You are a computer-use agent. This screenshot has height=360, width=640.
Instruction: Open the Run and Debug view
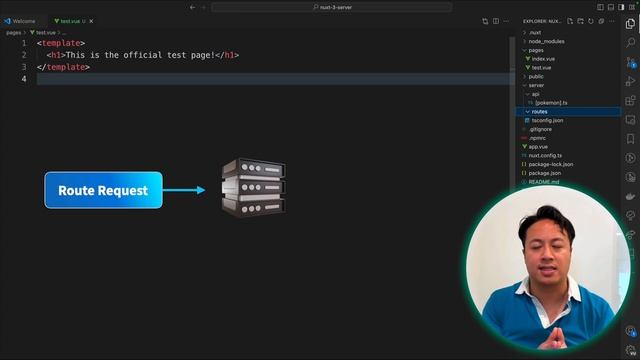[630, 81]
